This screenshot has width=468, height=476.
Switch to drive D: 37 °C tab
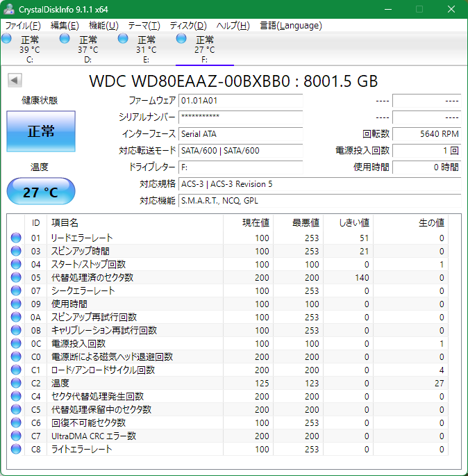click(x=88, y=49)
